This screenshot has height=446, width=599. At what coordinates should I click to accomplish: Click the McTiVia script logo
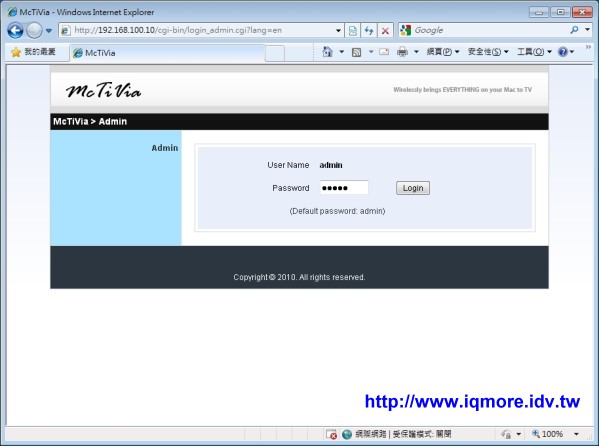103,91
